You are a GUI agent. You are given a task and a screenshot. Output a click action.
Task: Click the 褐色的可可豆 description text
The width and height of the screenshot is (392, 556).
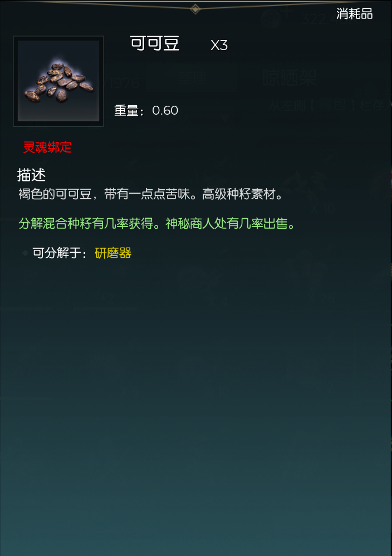pyautogui.click(x=55, y=194)
